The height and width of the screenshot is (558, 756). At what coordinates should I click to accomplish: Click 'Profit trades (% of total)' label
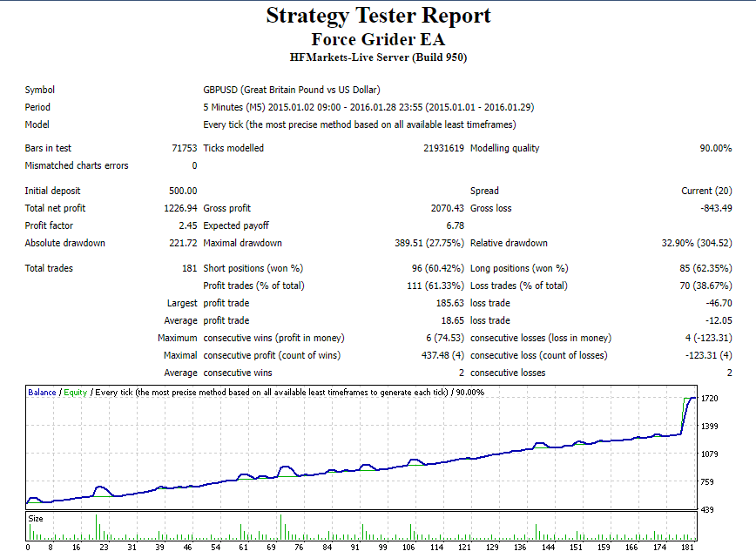[x=254, y=286]
